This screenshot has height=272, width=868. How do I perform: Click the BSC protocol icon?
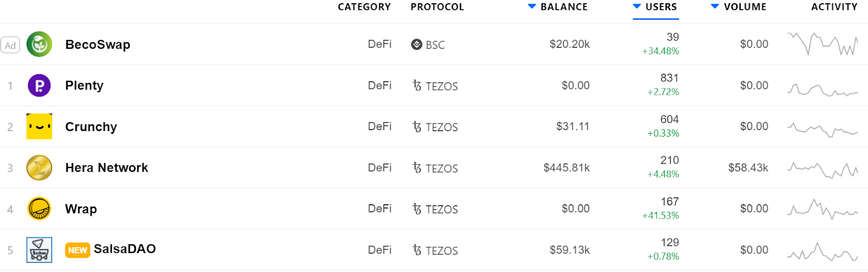(417, 44)
